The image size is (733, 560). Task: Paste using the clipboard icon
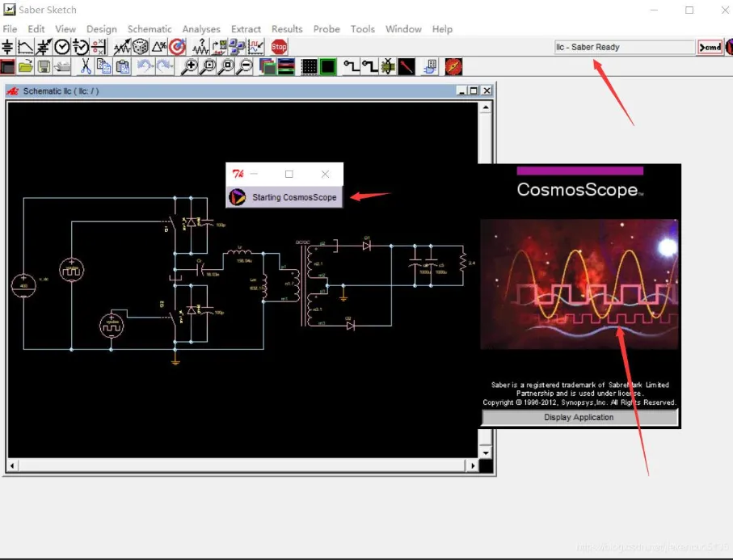coord(123,67)
